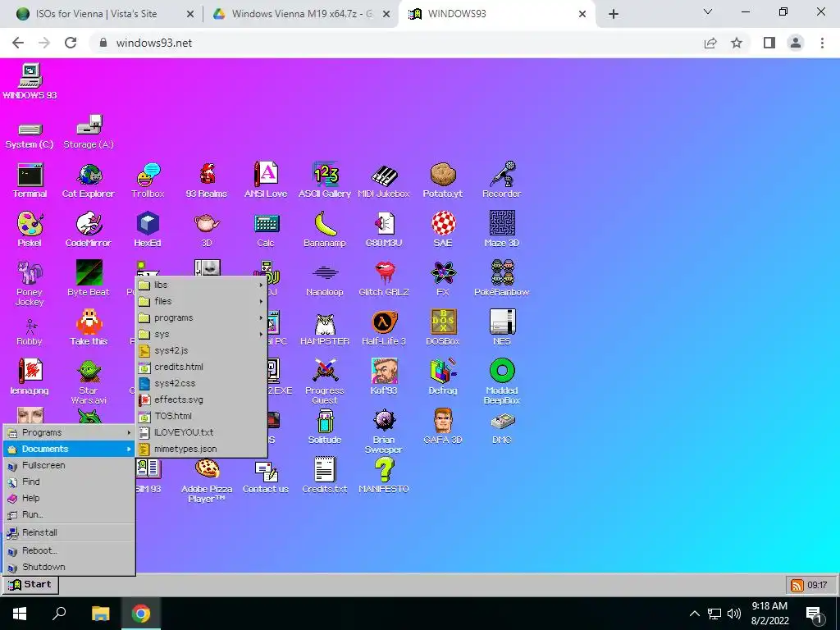Launch ANSI Love

[x=266, y=180]
